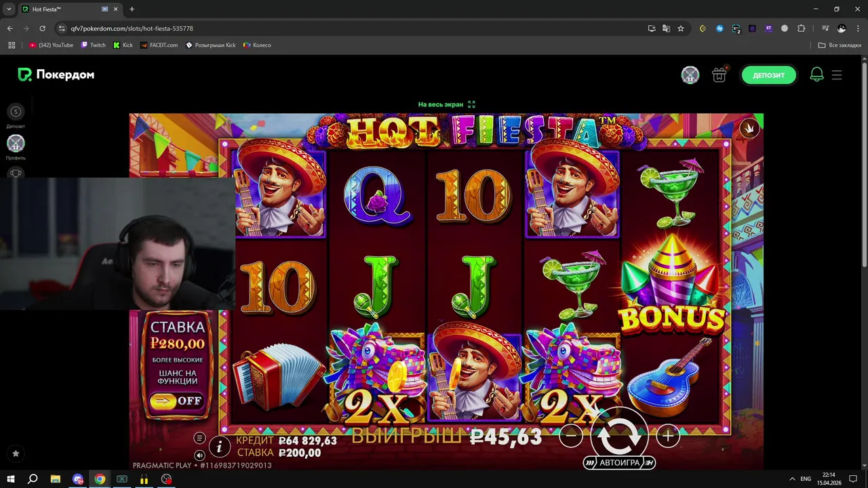The image size is (868, 488).
Task: Open the header profile avatar
Action: tap(690, 75)
